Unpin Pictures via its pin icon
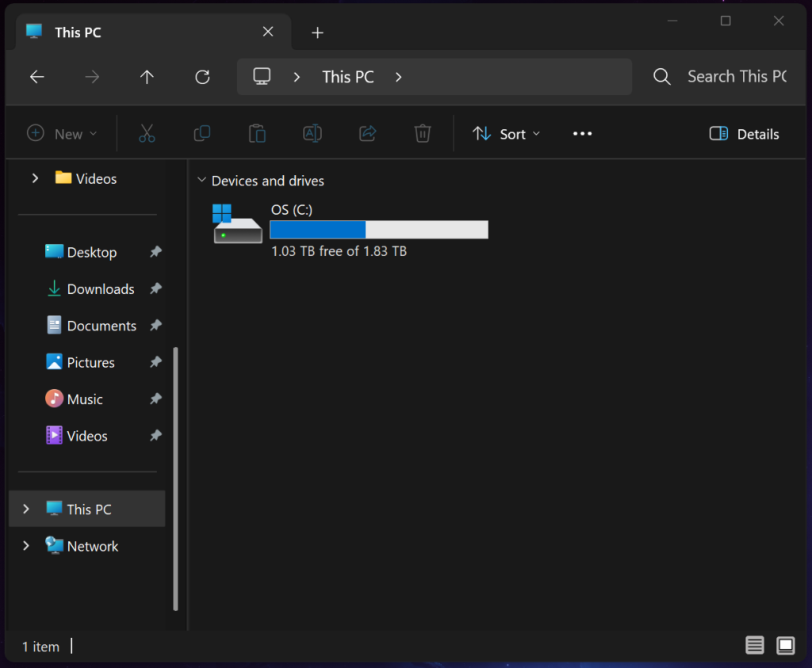Screen dimensions: 812x668 tap(155, 362)
